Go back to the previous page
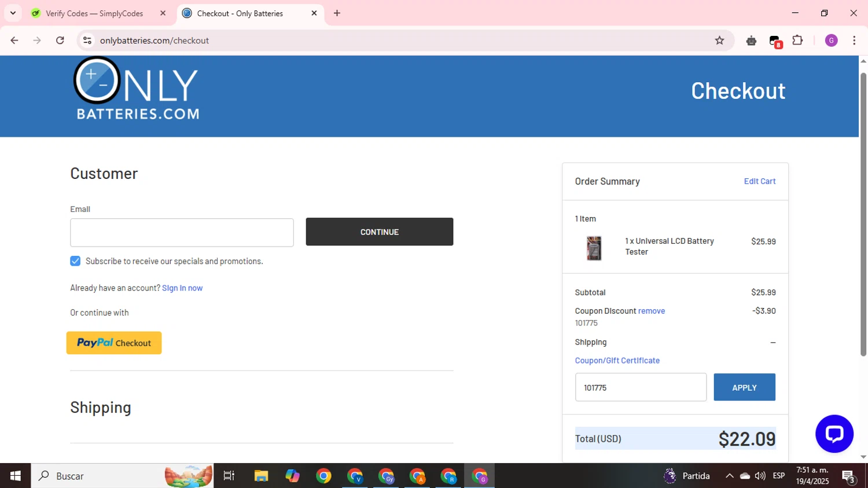This screenshot has width=868, height=488. coord(14,41)
